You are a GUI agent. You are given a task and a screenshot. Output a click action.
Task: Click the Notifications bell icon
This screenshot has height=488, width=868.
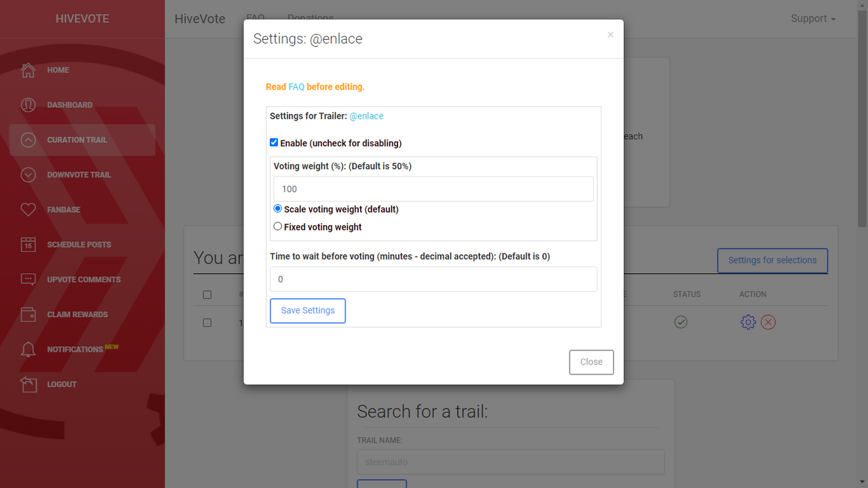point(28,350)
